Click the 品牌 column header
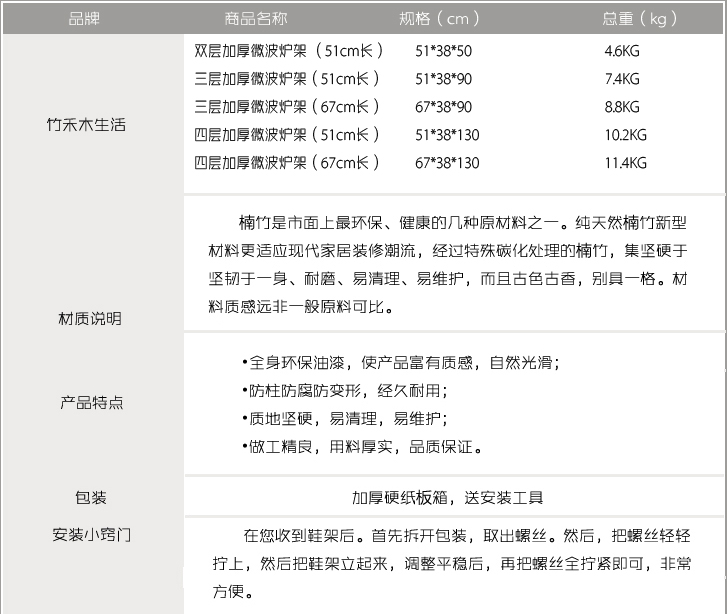 (83, 18)
